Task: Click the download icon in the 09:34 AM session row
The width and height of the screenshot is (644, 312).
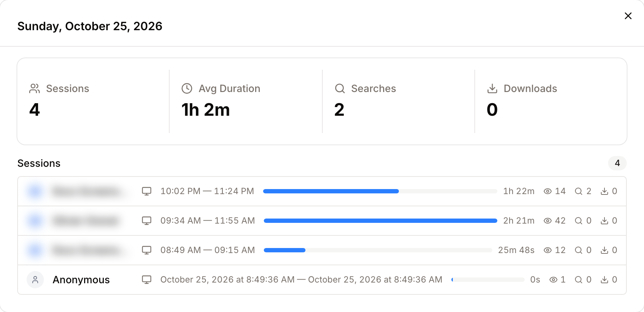Action: (604, 221)
